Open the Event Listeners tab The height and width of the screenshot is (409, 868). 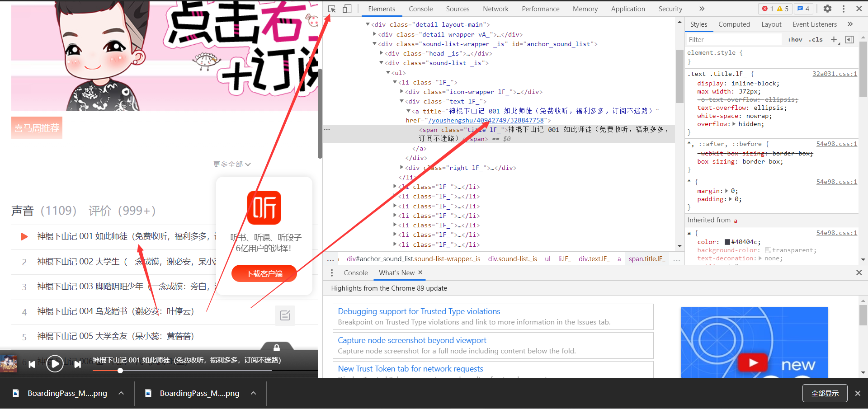[x=814, y=24]
